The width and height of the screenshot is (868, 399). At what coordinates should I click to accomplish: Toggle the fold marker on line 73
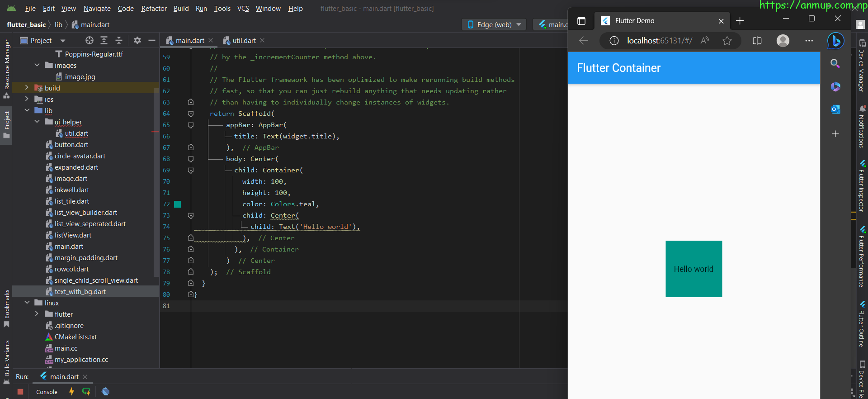tap(191, 215)
